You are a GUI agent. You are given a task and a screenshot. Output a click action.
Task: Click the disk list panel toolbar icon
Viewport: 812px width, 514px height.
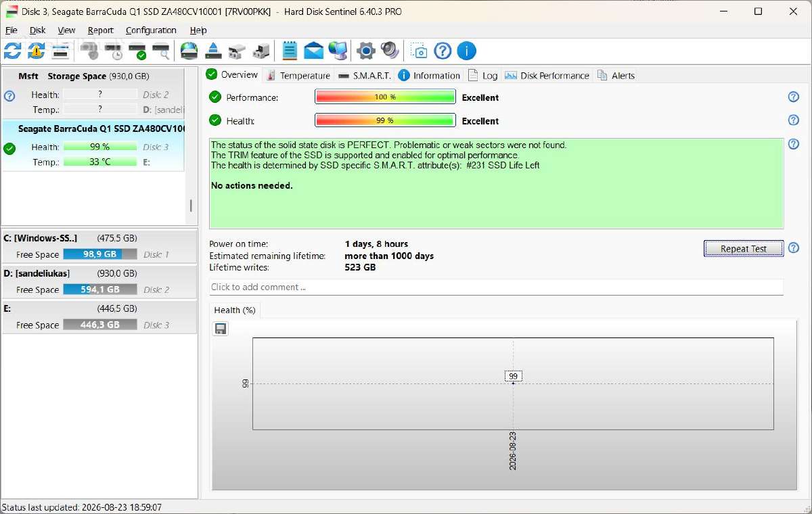pyautogui.click(x=60, y=51)
